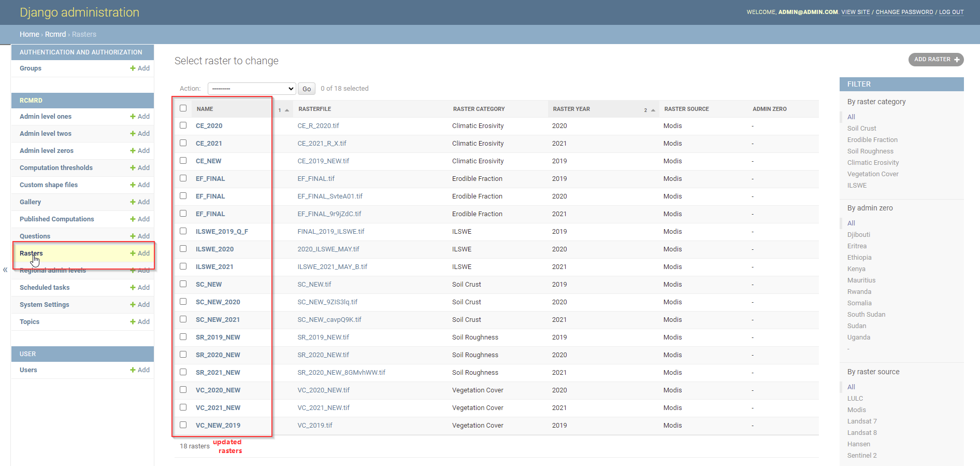Filter by ILSWE raster category
980x466 pixels.
click(x=857, y=186)
